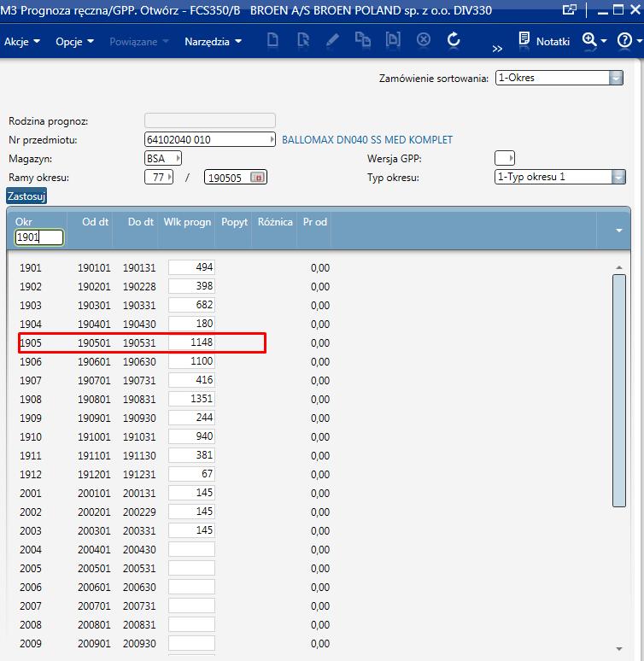This screenshot has width=644, height=661.
Task: Click browse arrow in Ramy okresu 77 field
Action: tap(169, 177)
